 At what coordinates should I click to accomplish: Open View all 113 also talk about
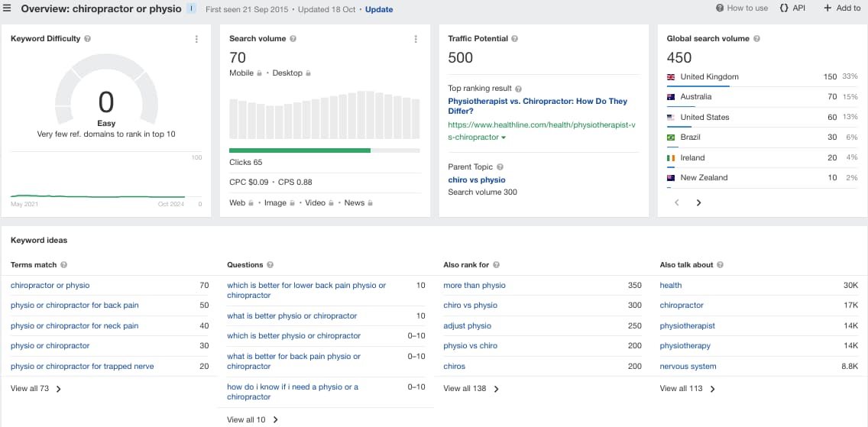pos(688,389)
